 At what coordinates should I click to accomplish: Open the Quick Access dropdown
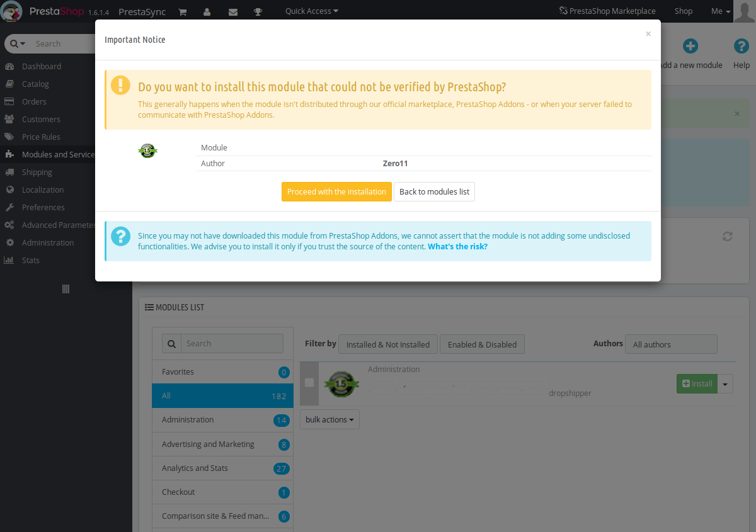point(312,11)
